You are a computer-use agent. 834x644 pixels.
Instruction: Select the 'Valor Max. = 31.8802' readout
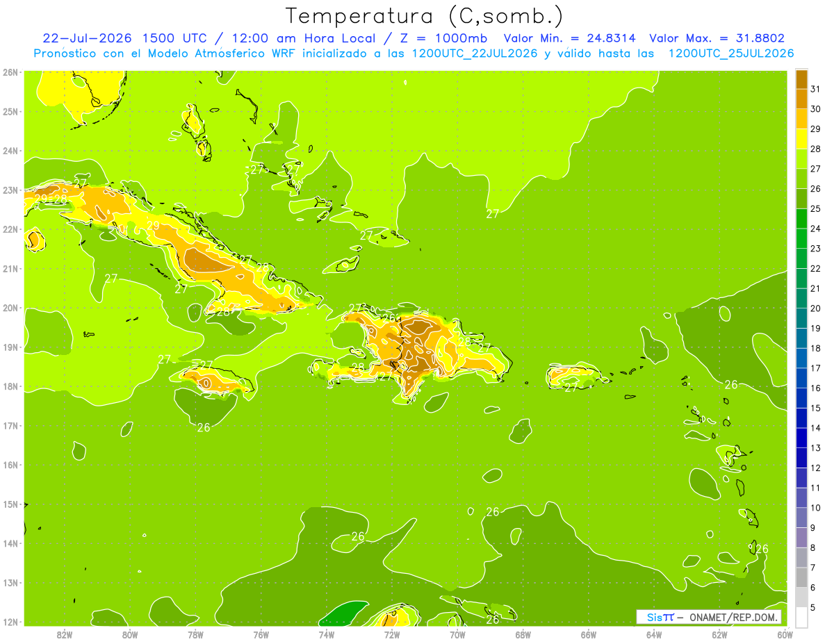(x=717, y=38)
